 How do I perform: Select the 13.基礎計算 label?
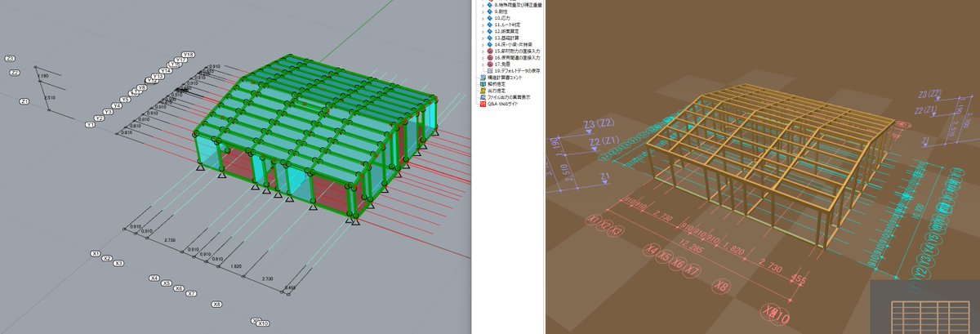pyautogui.click(x=507, y=38)
